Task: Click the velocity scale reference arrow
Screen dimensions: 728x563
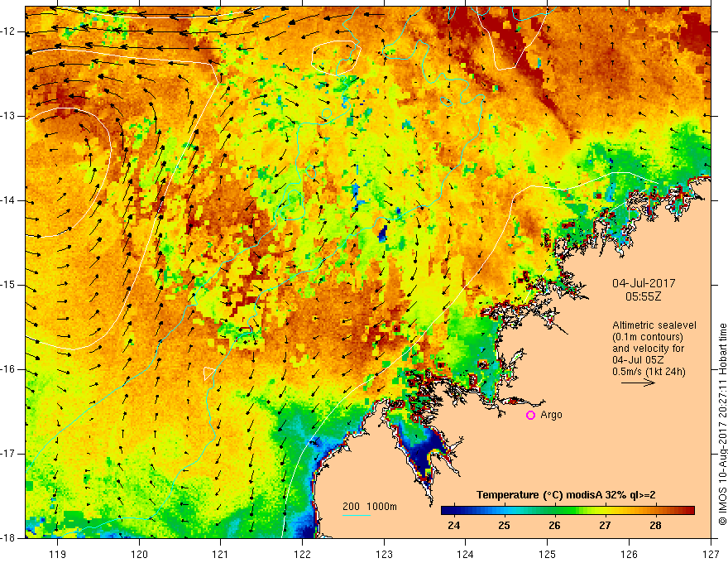Action: click(x=638, y=383)
